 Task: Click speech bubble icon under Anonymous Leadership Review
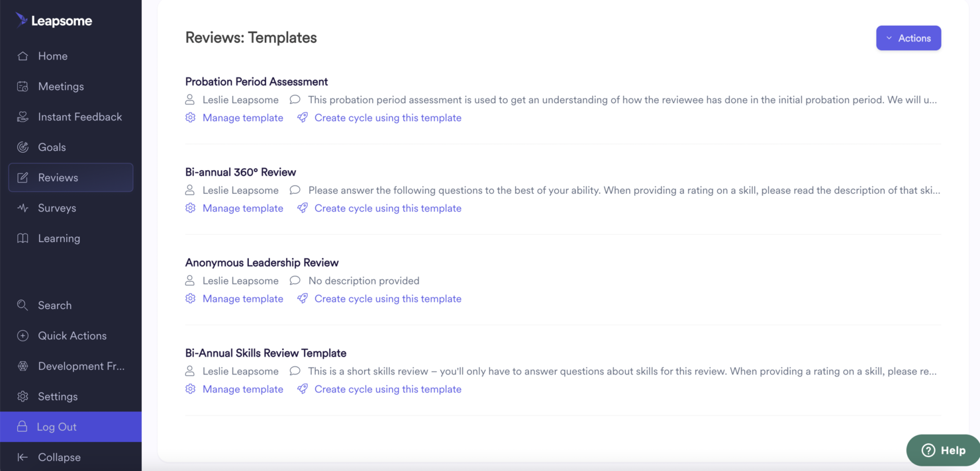pyautogui.click(x=295, y=281)
